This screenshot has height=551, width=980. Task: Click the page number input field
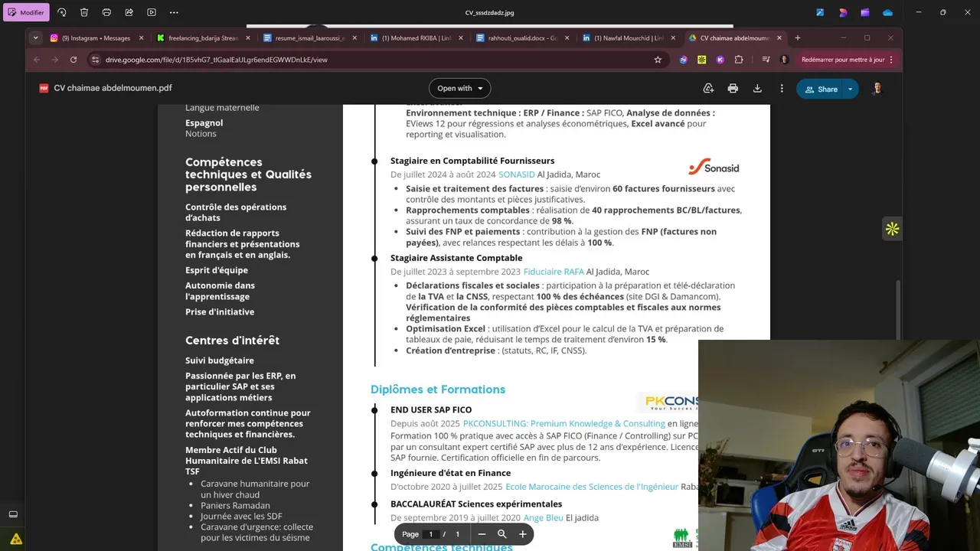tap(431, 534)
